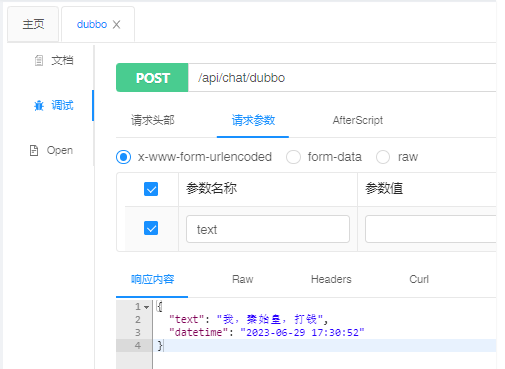505x369 pixels.
Task: Click line number 3 in response gutter
Action: tap(138, 332)
